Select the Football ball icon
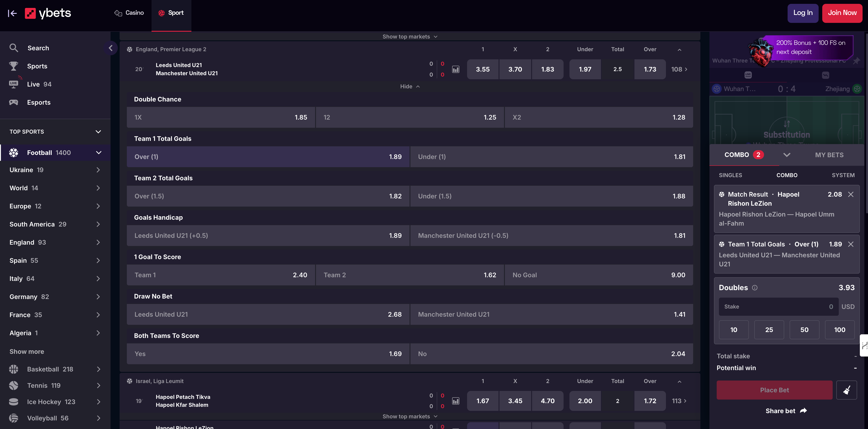The height and width of the screenshot is (429, 868). click(14, 153)
